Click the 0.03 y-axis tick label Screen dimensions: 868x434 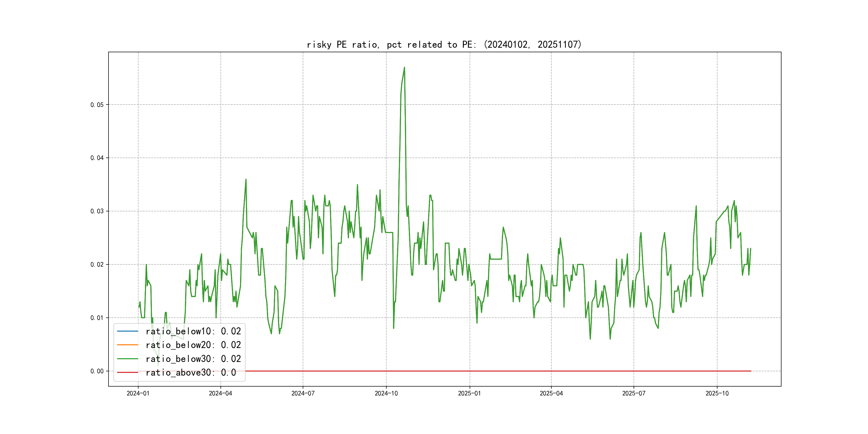coord(97,211)
